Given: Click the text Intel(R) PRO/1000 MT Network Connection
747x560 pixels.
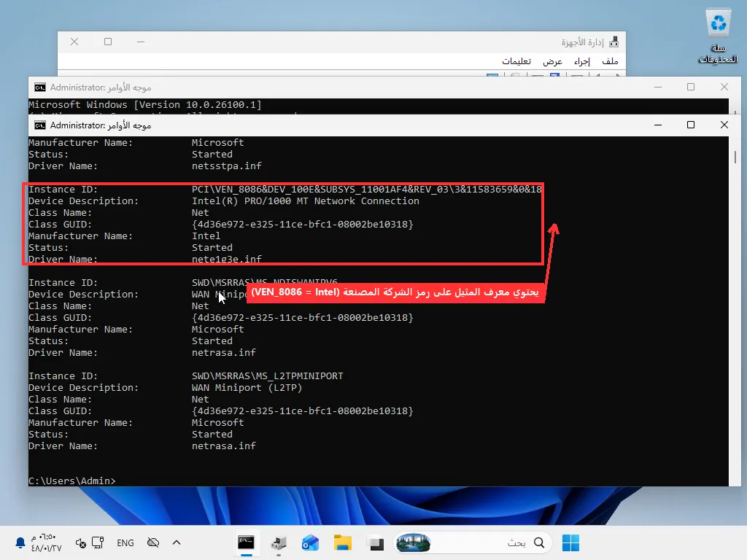Looking at the screenshot, I should [x=306, y=201].
